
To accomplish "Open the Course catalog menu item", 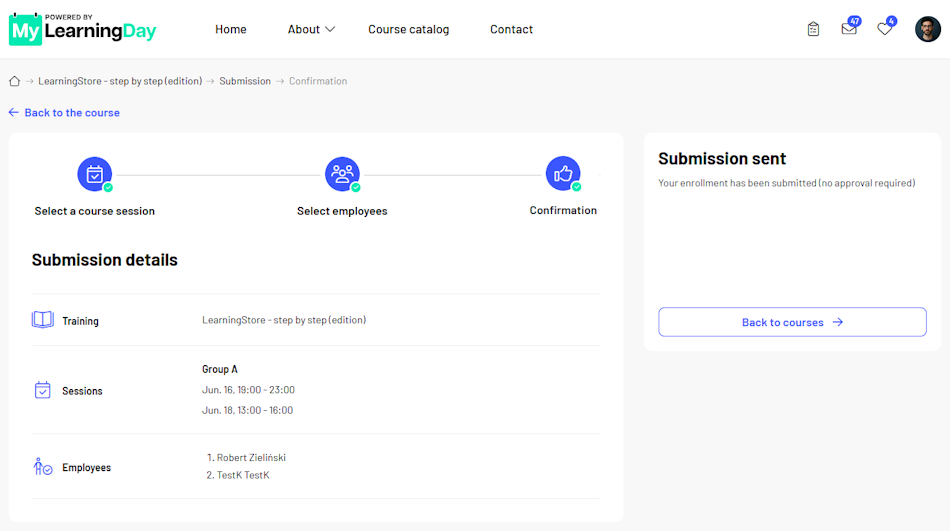I will click(409, 29).
